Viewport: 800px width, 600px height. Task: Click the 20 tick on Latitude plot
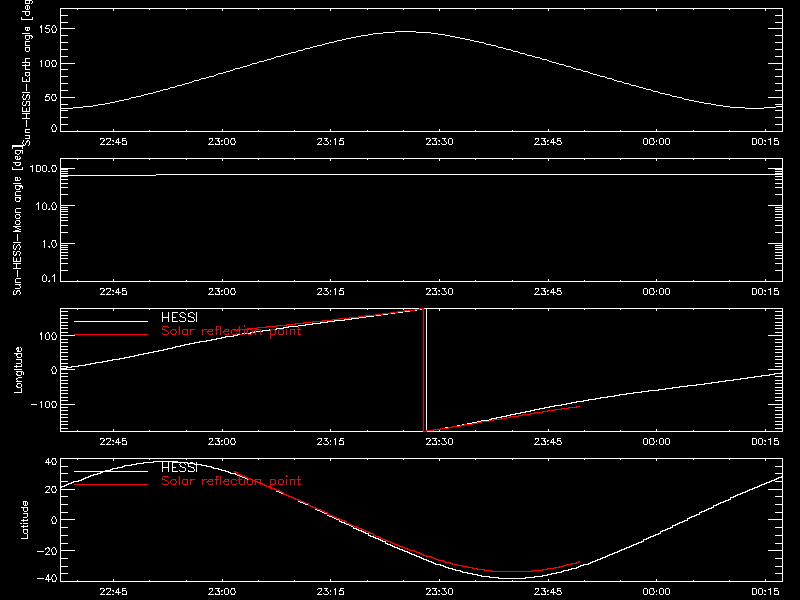[x=51, y=489]
